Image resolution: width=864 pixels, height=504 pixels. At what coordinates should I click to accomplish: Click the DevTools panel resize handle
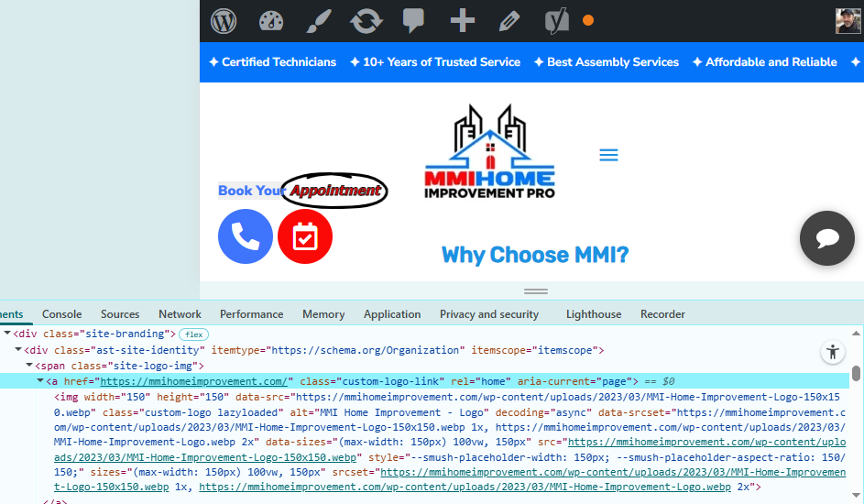[x=535, y=290]
